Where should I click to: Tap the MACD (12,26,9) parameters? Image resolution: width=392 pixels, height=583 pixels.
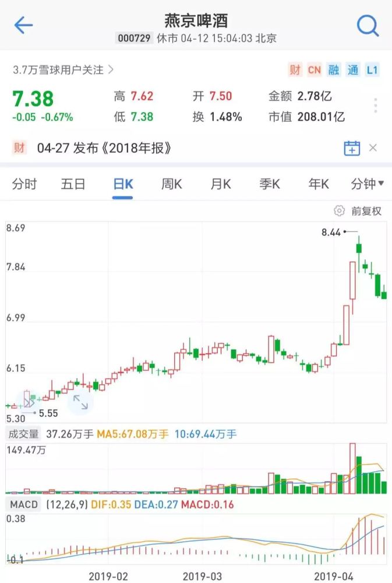pos(67,504)
